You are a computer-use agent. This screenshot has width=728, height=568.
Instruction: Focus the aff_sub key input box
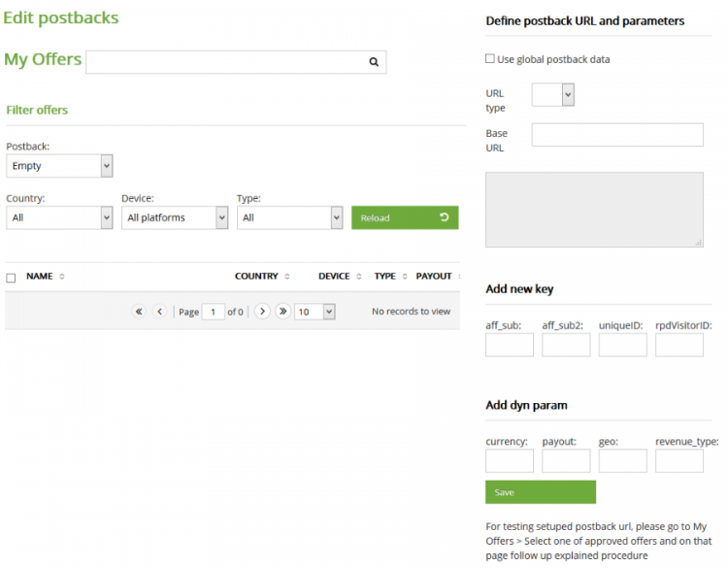pos(510,345)
